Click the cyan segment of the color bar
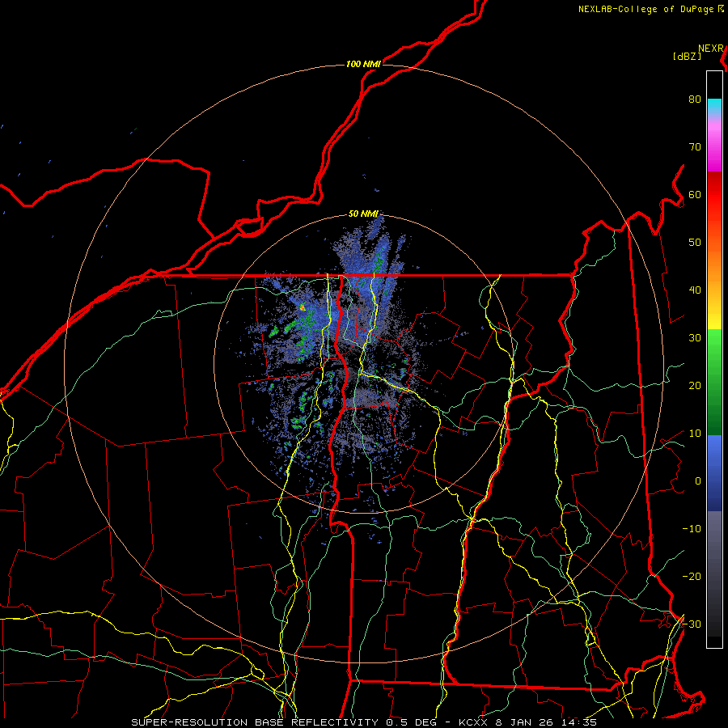The image size is (728, 728). (x=714, y=106)
